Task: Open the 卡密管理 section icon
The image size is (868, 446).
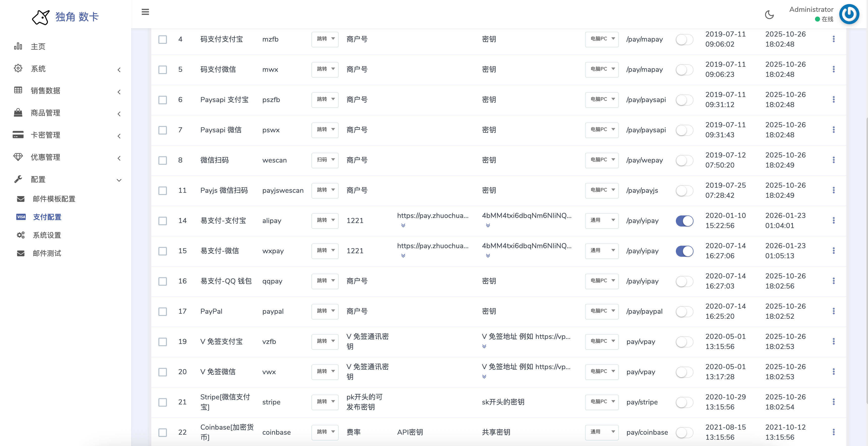Action: (18, 135)
